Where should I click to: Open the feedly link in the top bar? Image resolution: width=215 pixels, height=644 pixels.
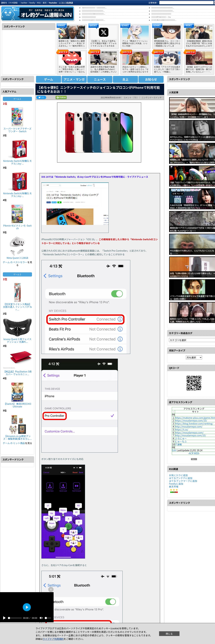[x=32, y=3]
